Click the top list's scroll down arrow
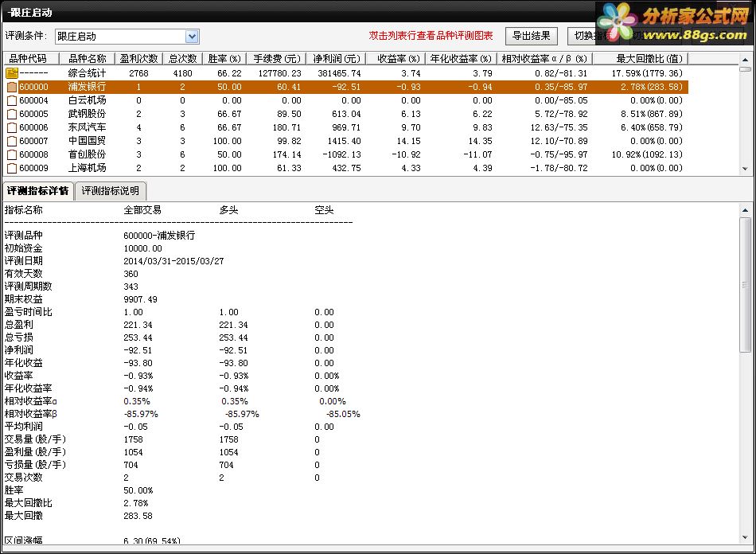 tap(745, 169)
